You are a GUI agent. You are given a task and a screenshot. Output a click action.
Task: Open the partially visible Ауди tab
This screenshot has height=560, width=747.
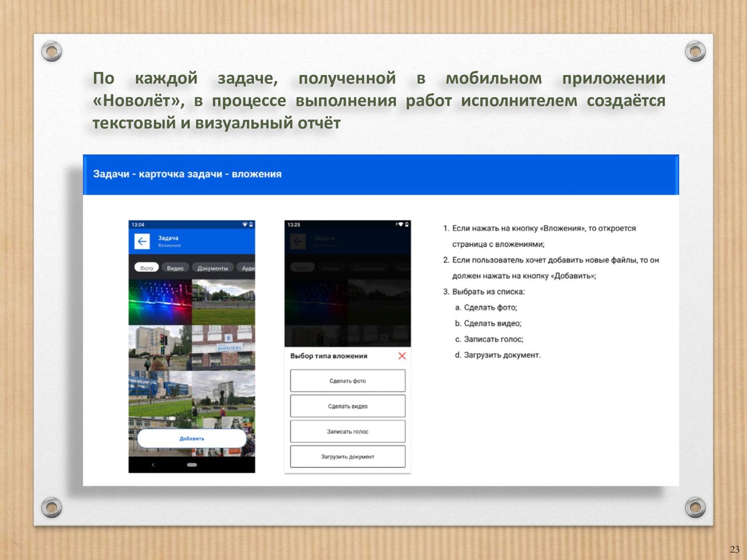(247, 268)
